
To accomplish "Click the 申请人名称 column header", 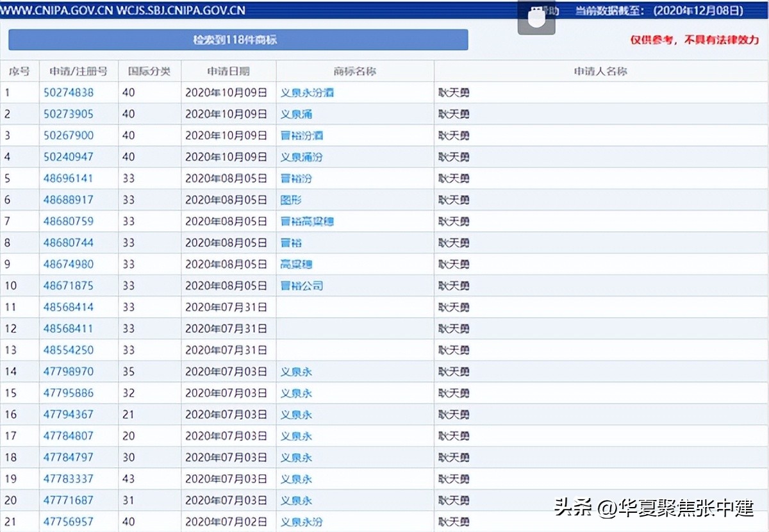I will [601, 71].
